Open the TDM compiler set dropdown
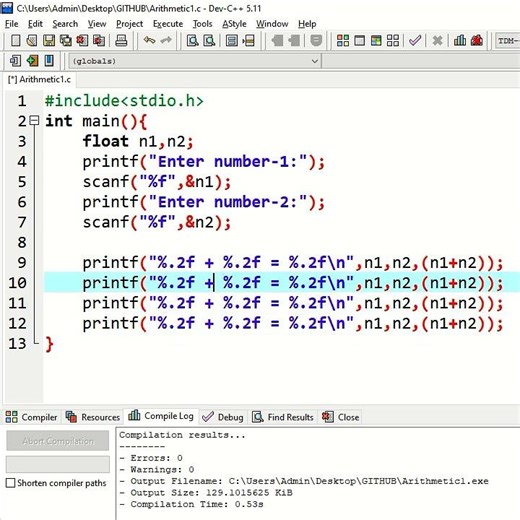Image resolution: width=520 pixels, height=520 pixels. tap(508, 41)
